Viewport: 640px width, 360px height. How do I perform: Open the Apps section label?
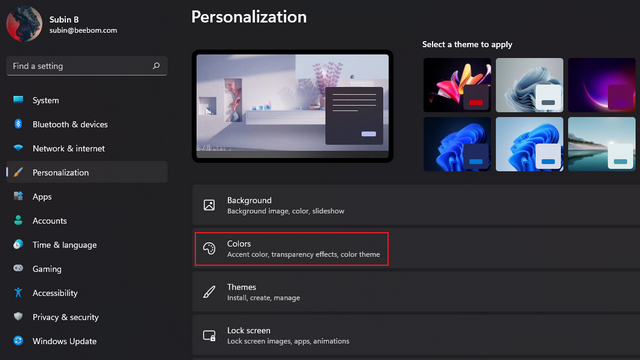coord(42,196)
